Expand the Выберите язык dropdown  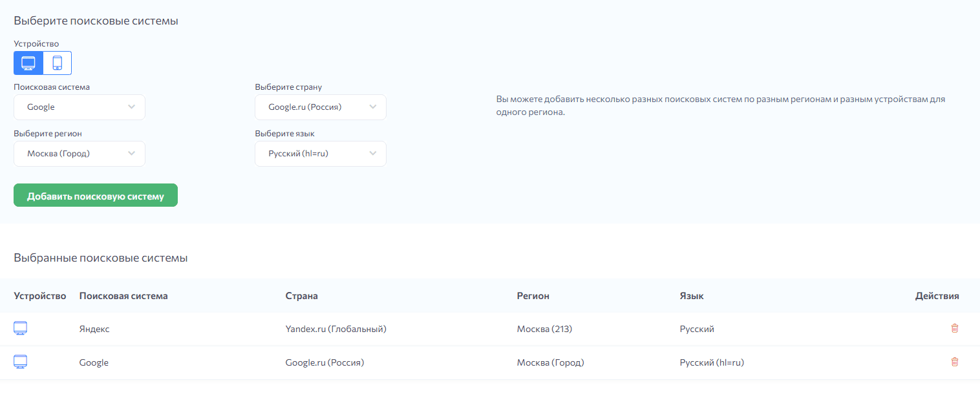click(x=321, y=154)
